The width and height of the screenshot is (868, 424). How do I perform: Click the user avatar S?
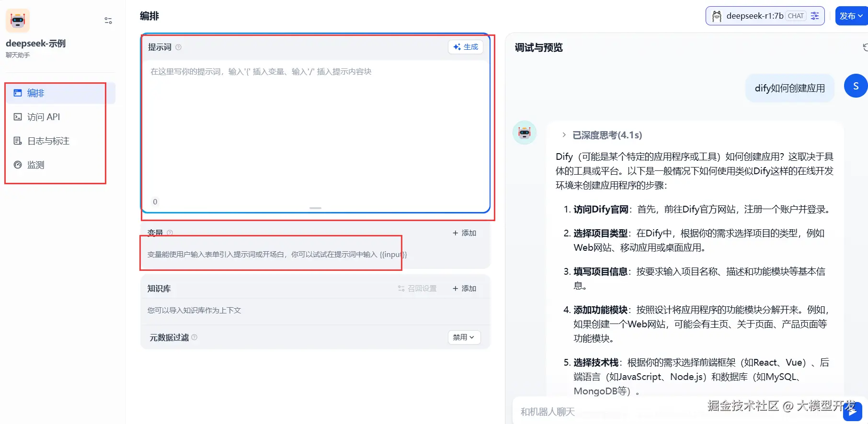[856, 86]
